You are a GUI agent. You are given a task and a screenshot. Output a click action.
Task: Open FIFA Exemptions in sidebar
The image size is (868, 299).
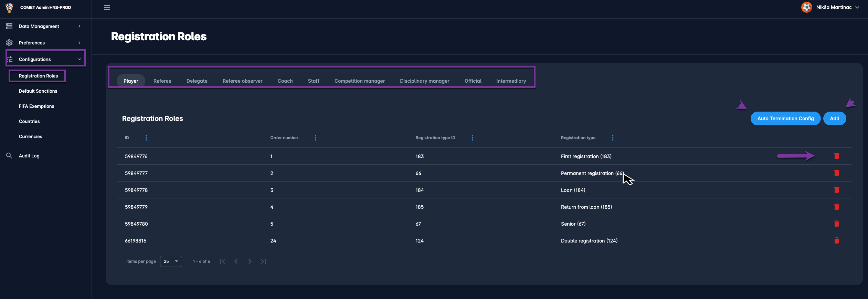tap(36, 106)
